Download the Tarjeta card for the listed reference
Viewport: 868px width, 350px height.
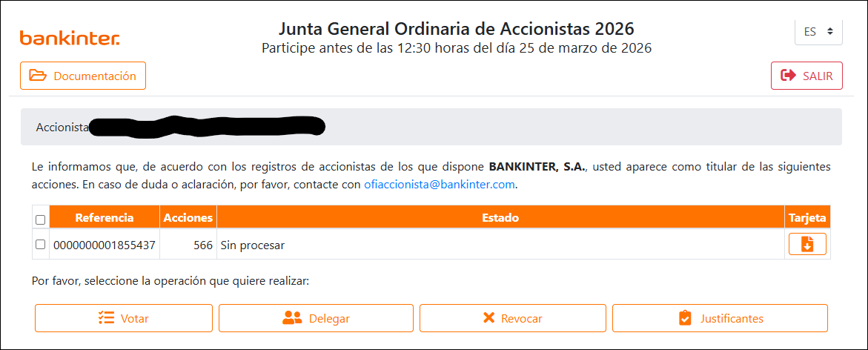(807, 244)
